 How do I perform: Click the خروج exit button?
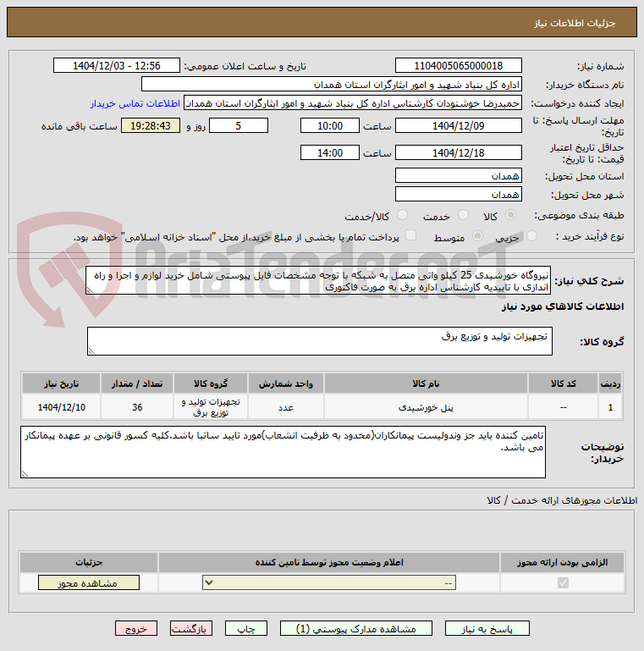point(136,629)
